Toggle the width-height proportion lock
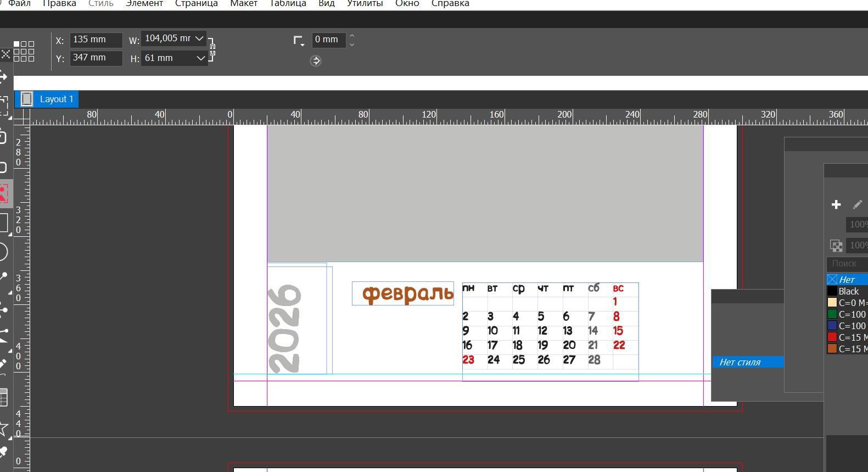 tap(212, 49)
